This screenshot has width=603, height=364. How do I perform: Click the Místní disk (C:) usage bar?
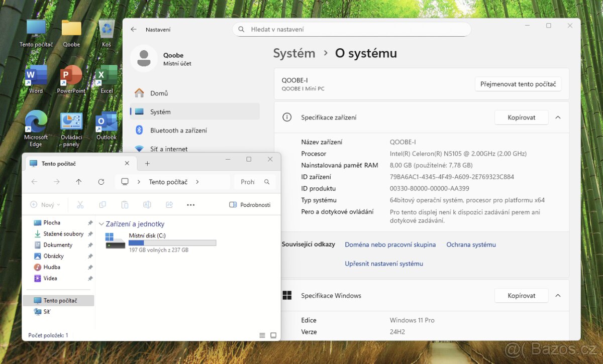tap(172, 243)
